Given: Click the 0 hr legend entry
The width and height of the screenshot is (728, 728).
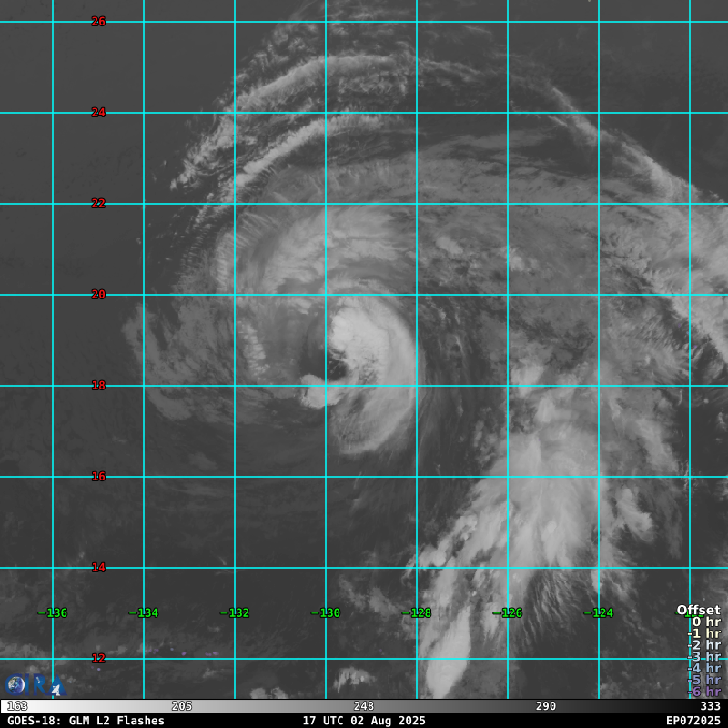Looking at the screenshot, I should coord(706,622).
